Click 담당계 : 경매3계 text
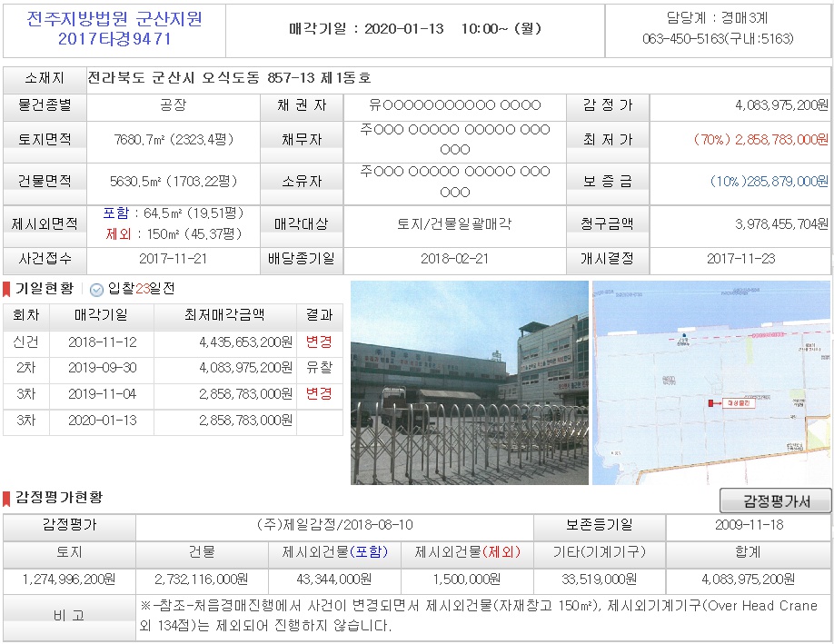The height and width of the screenshot is (644, 834). [x=718, y=18]
